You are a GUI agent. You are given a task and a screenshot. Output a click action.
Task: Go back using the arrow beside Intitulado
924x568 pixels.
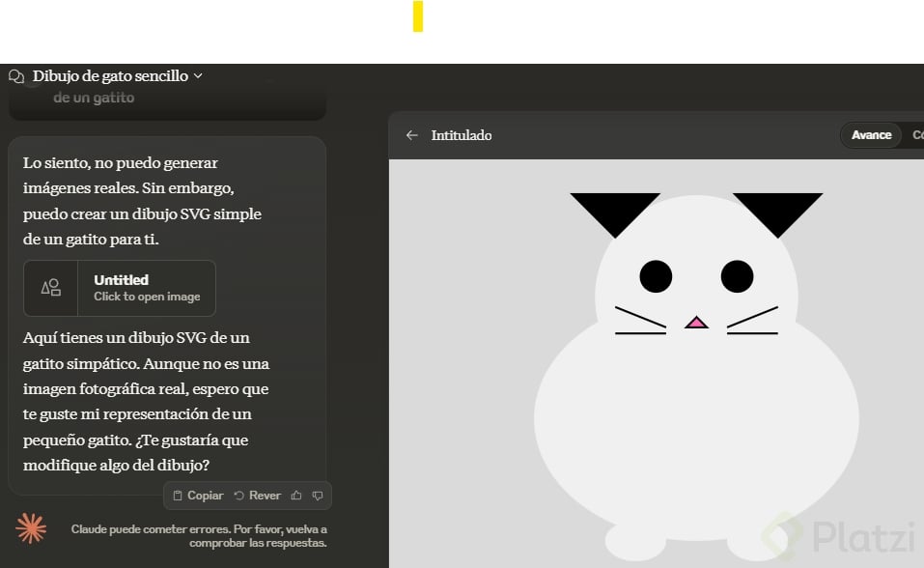coord(412,135)
